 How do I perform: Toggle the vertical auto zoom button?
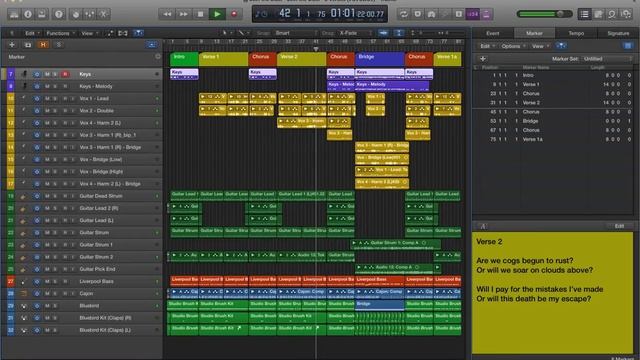pyautogui.click(x=399, y=33)
